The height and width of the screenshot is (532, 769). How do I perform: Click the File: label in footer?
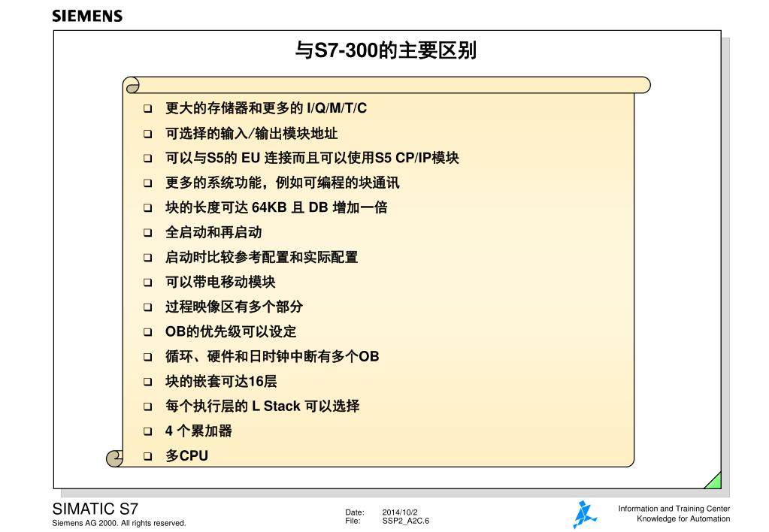[353, 521]
